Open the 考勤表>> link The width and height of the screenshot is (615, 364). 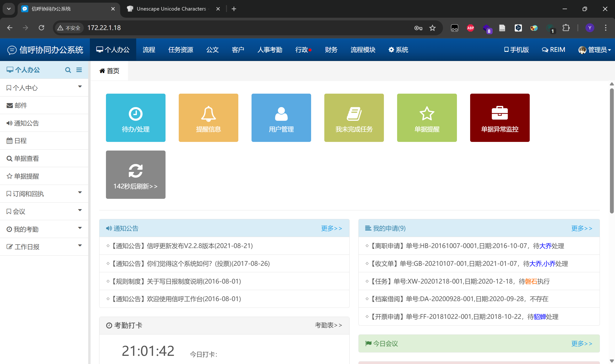tap(328, 325)
